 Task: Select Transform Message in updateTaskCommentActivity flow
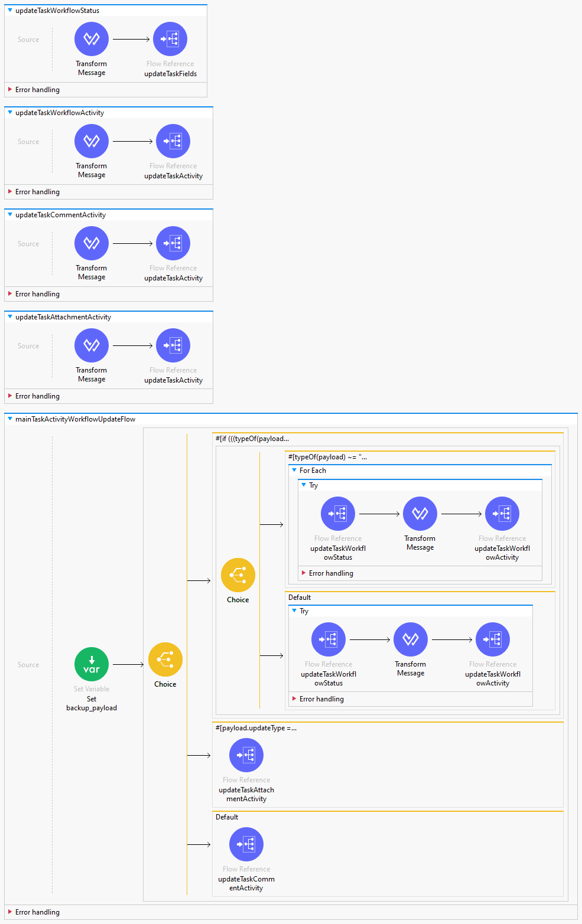pos(91,243)
